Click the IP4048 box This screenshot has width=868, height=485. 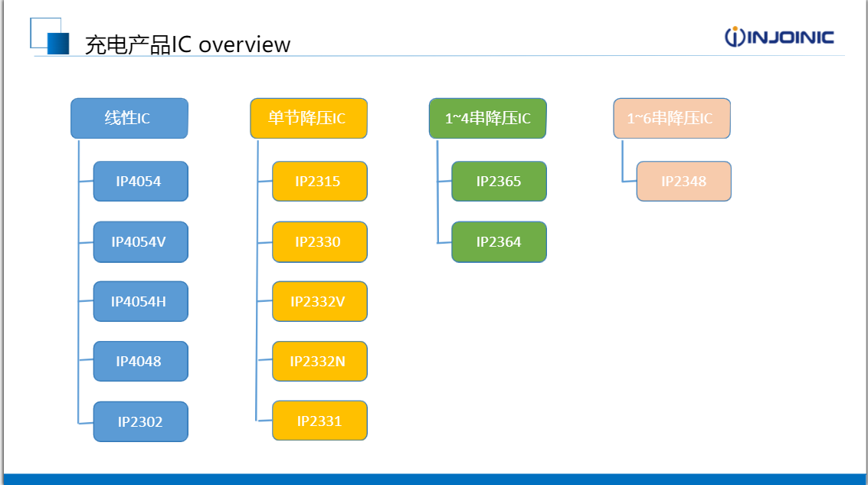tap(141, 361)
